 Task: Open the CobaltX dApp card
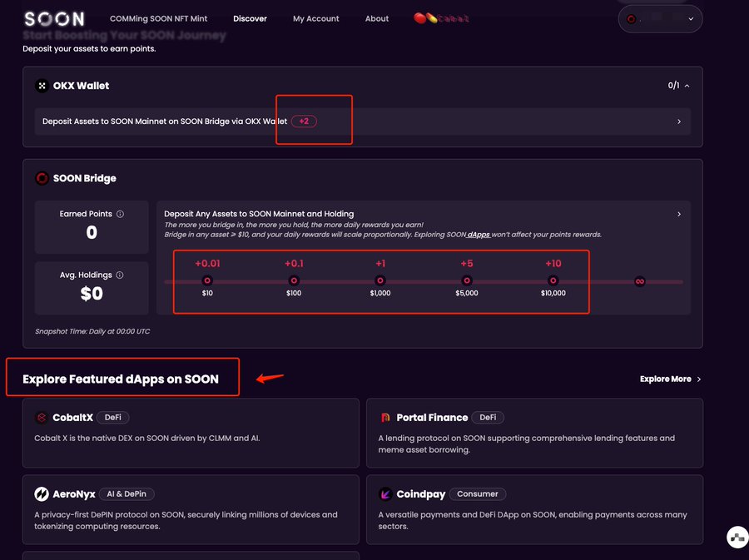coord(191,433)
